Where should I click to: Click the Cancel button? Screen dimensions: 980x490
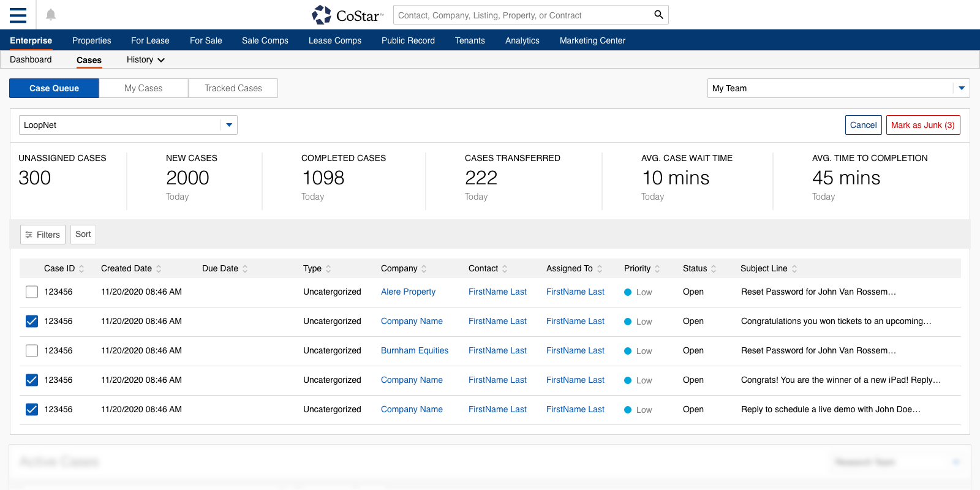pyautogui.click(x=864, y=125)
